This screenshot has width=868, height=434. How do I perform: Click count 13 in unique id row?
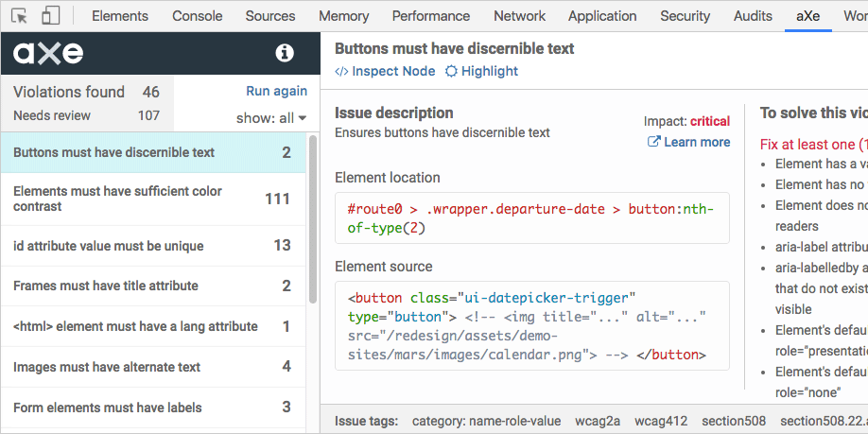pos(283,245)
